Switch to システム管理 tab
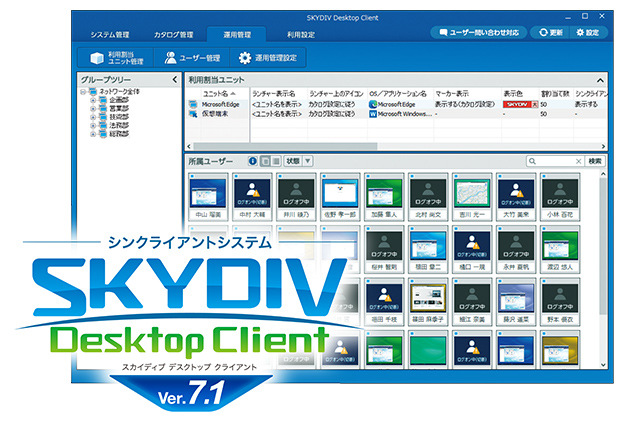Image resolution: width=634 pixels, height=423 pixels. pyautogui.click(x=110, y=35)
